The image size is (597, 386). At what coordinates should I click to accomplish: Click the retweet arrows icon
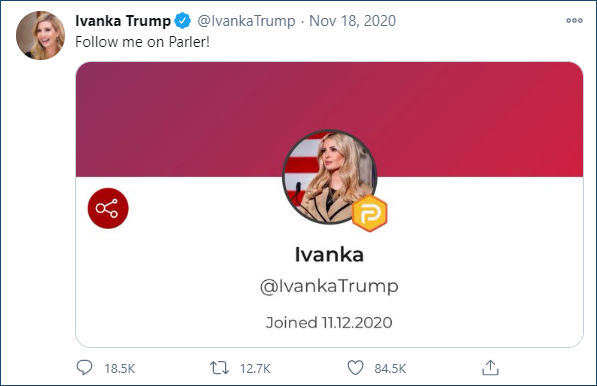tap(219, 368)
